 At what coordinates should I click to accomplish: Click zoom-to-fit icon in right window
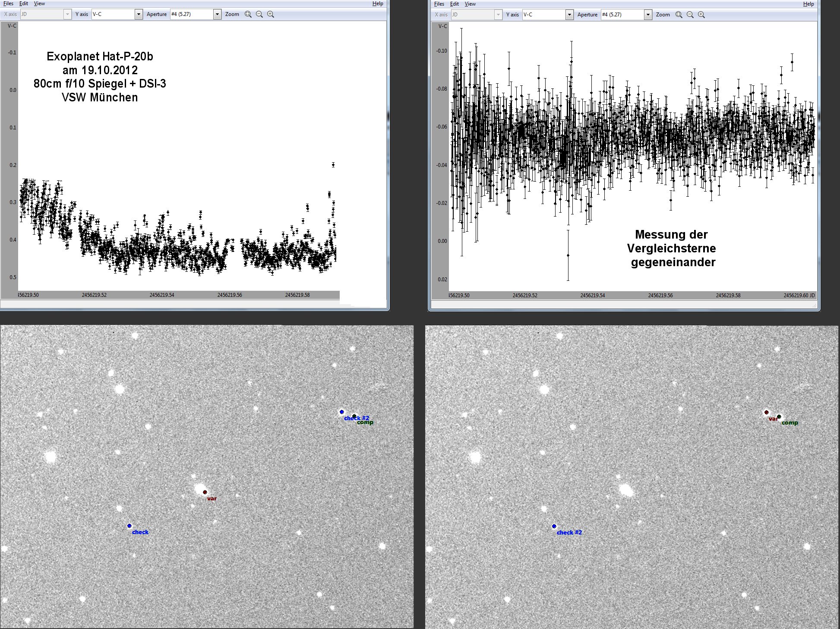tap(679, 15)
